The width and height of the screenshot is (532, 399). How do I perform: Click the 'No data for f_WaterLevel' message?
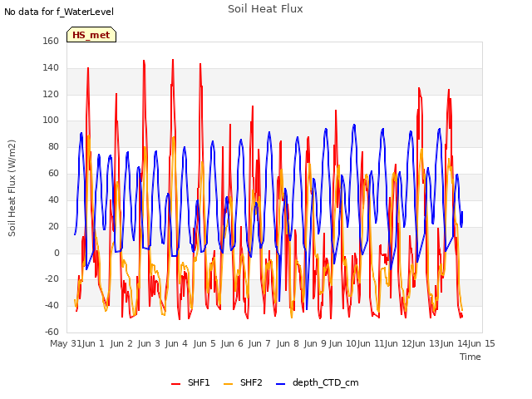pos(59,12)
